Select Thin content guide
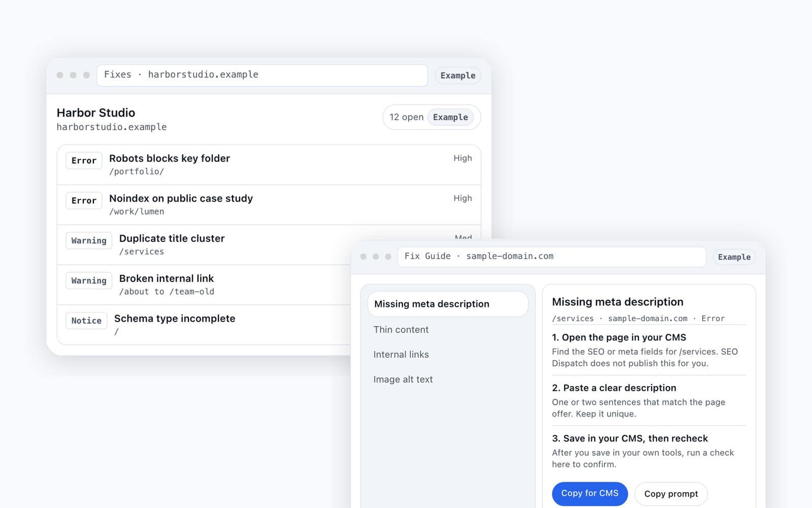This screenshot has width=812, height=508. [x=401, y=330]
